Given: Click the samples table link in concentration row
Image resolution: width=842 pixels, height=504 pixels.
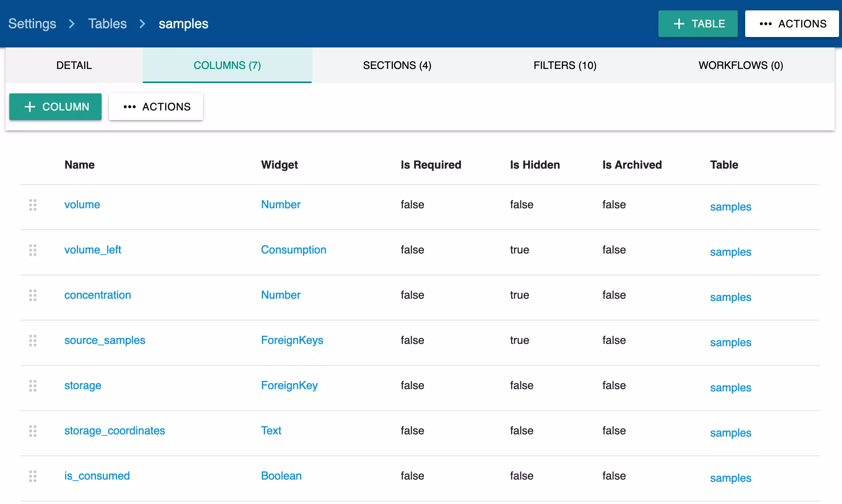Looking at the screenshot, I should point(731,297).
